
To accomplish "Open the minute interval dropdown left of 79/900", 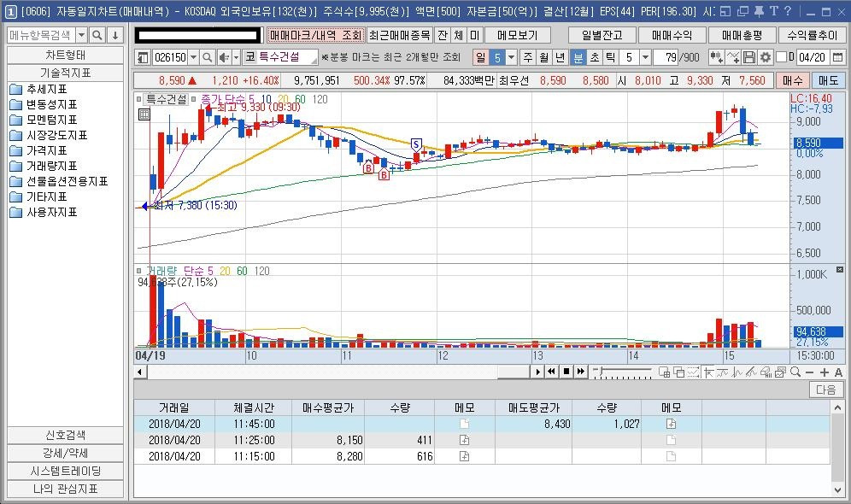I will [645, 57].
